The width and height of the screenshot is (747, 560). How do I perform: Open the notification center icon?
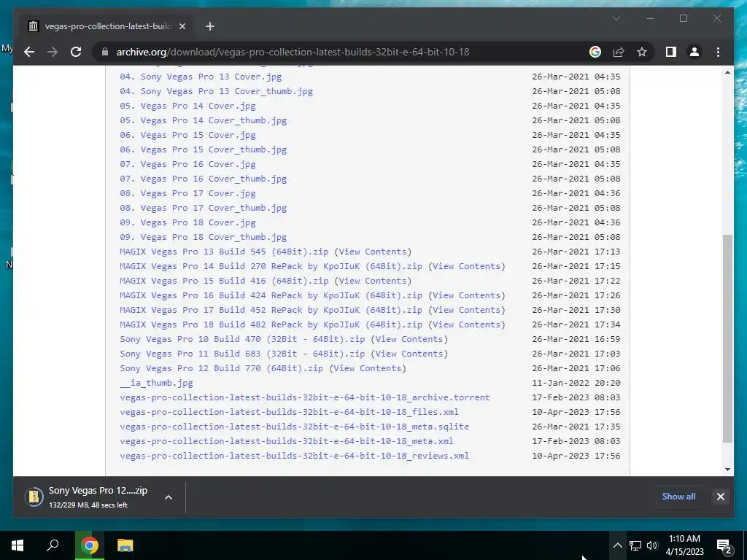[724, 545]
